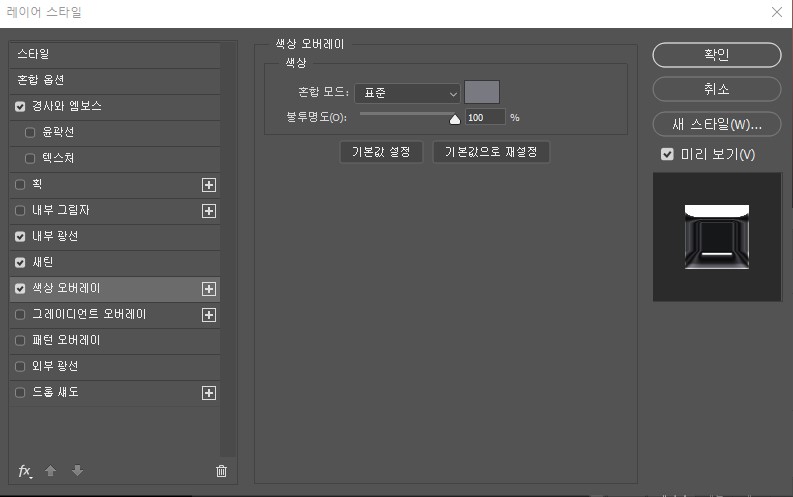The image size is (793, 497).
Task: Open the 새틴 settings row
Action: [x=115, y=262]
